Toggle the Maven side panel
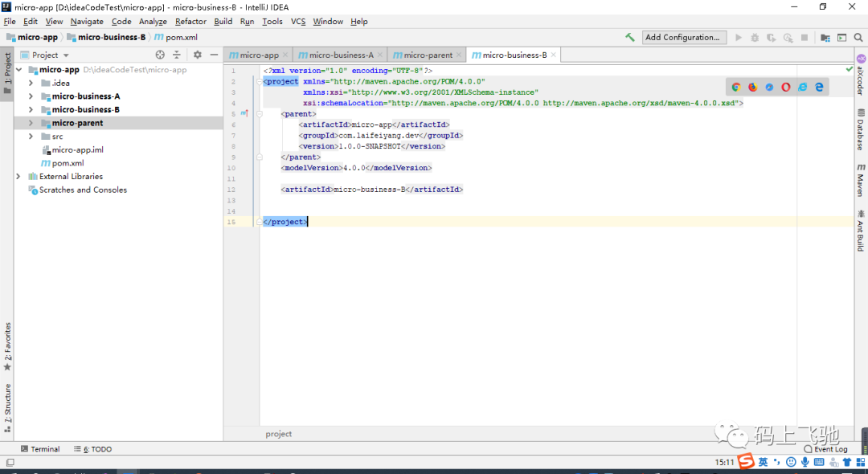 861,180
